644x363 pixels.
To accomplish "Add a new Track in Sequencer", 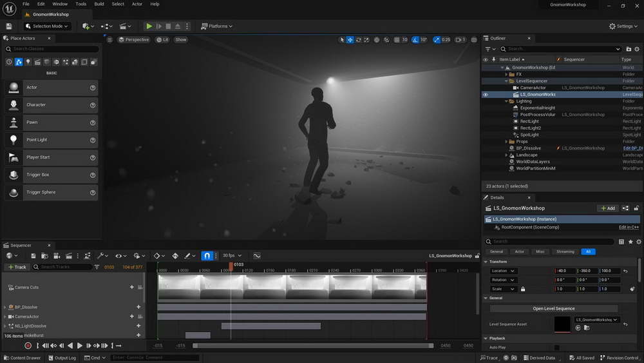I will pyautogui.click(x=17, y=267).
